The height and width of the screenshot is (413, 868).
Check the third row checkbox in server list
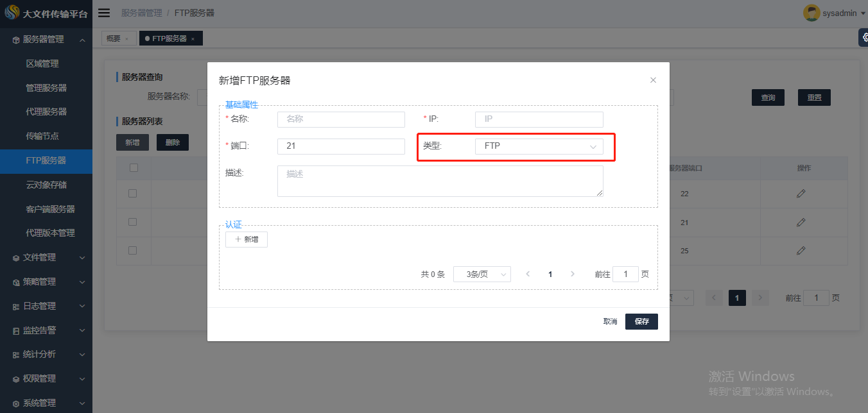click(x=133, y=250)
